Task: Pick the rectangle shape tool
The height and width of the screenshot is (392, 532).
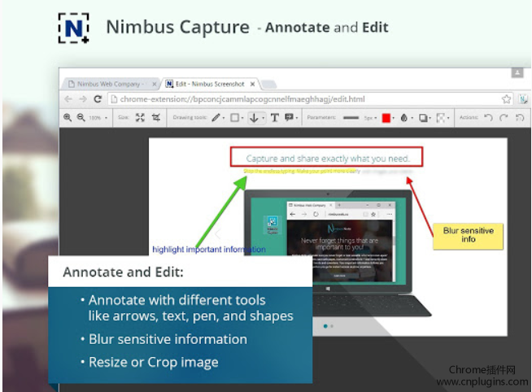Action: click(x=234, y=118)
